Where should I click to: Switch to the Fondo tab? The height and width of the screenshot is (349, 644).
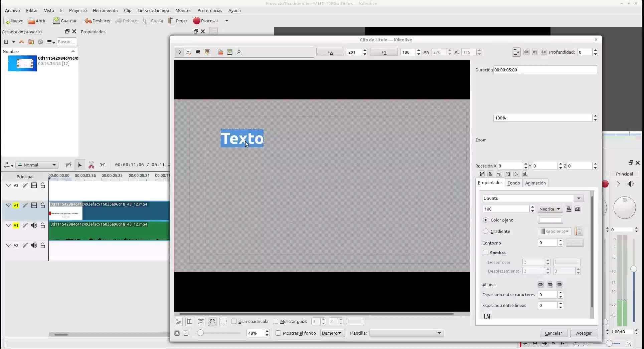(x=513, y=183)
